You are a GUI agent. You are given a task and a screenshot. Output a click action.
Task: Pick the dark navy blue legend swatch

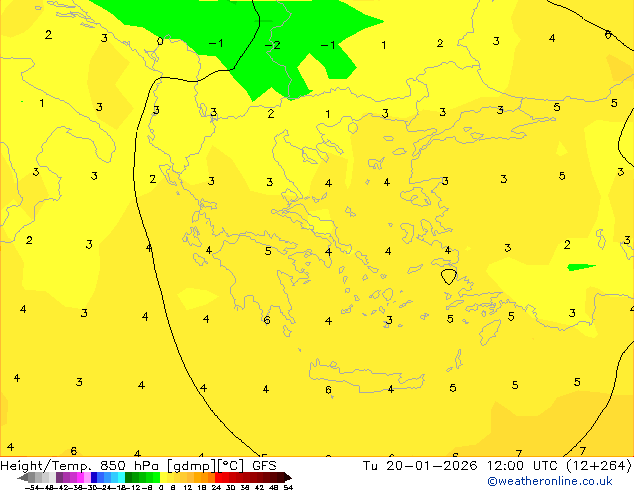(94, 477)
